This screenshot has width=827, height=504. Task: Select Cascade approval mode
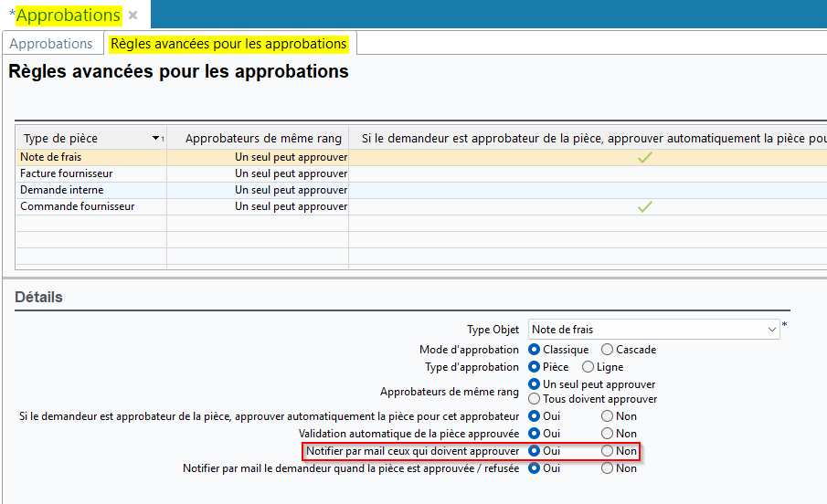coord(608,350)
